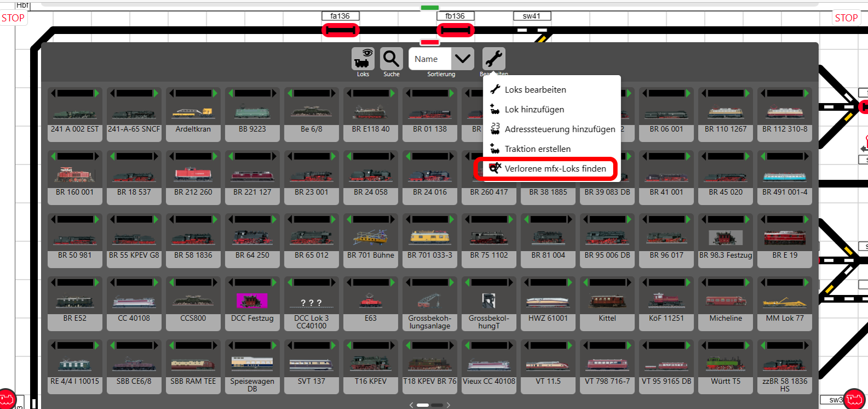Select the DCC Festzug card
Viewport: 868px width, 409px height.
253,304
